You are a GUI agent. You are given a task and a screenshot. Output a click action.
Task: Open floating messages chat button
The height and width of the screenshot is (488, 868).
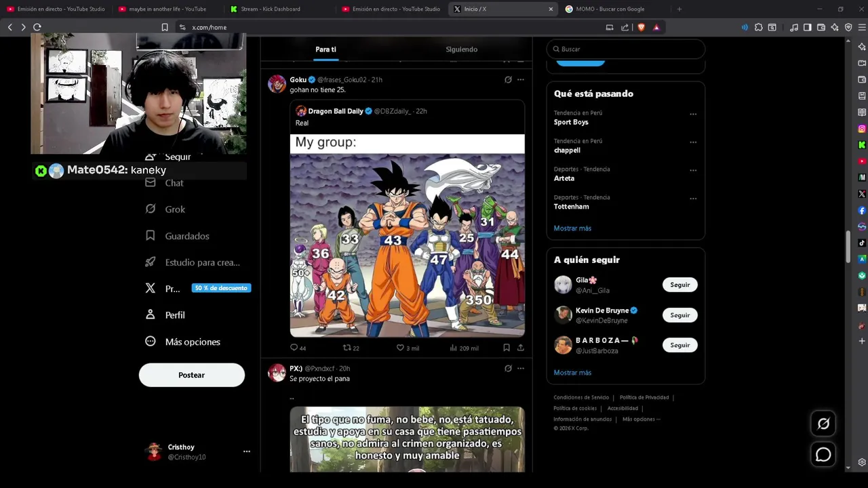point(823,455)
